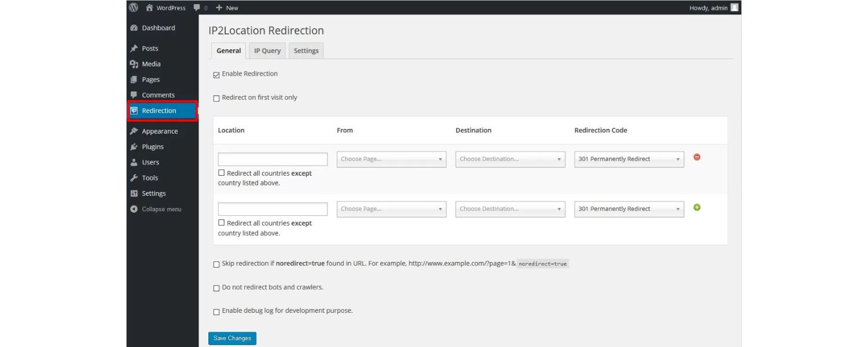Click the Save Changes button
This screenshot has height=347, width=868.
232,338
